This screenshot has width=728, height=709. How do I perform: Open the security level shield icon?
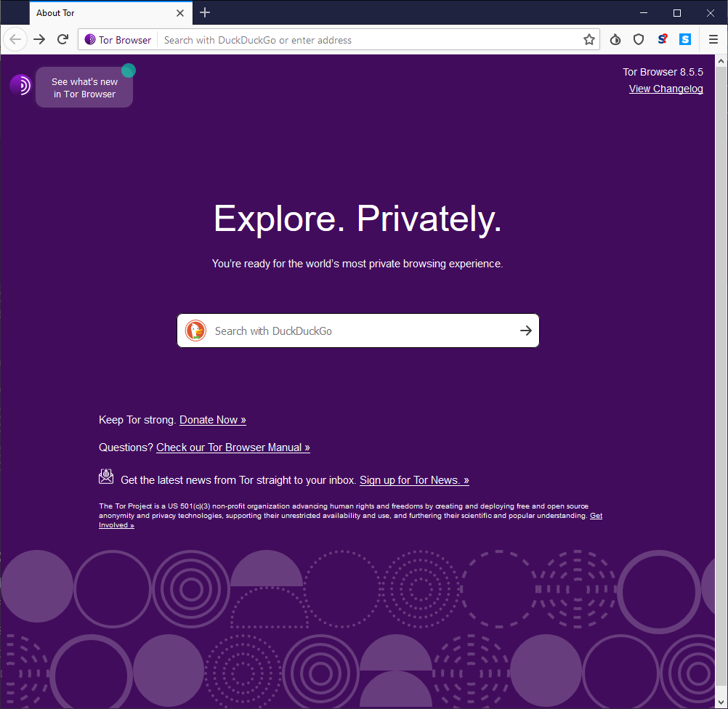pyautogui.click(x=639, y=39)
